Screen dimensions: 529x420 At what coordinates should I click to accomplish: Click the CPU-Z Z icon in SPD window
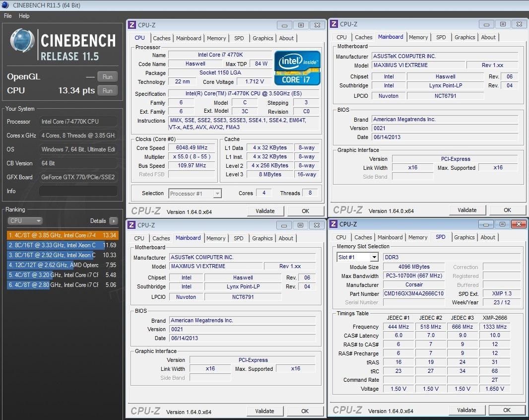[x=333, y=224]
